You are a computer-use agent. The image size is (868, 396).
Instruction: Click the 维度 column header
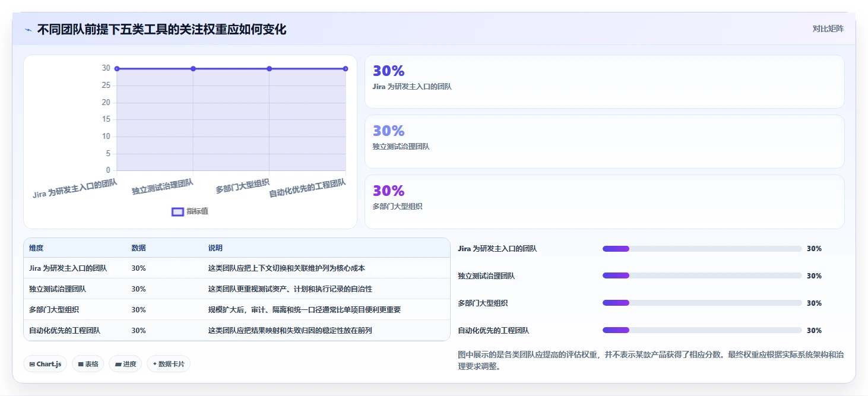pos(36,248)
